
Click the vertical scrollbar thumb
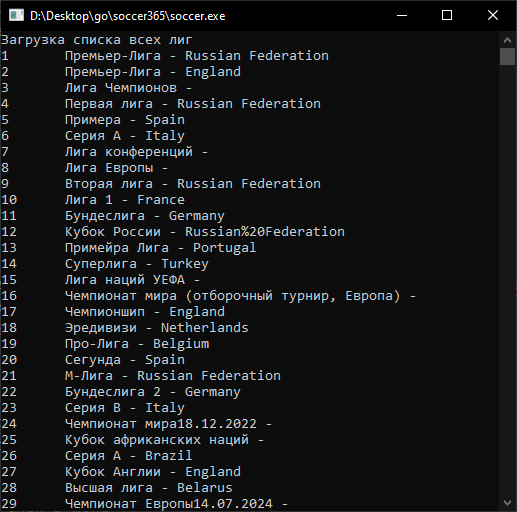tap(507, 56)
